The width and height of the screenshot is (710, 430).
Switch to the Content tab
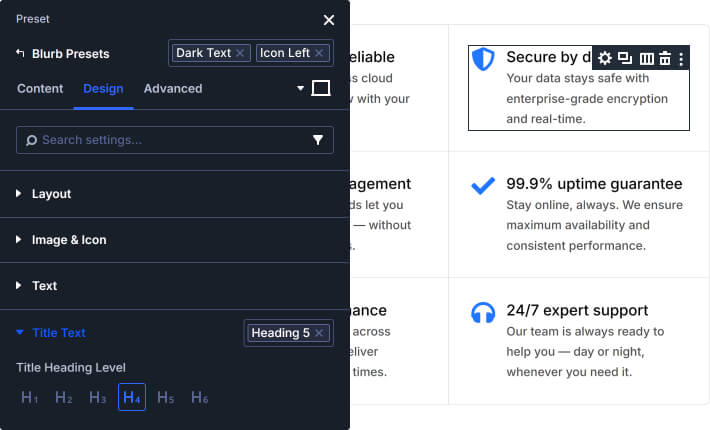click(40, 88)
